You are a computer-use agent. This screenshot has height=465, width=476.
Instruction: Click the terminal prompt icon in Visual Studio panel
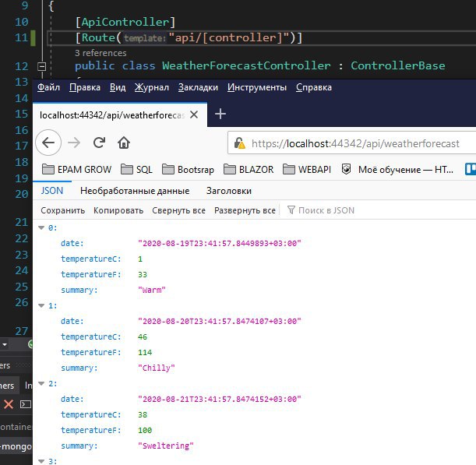[26, 404]
